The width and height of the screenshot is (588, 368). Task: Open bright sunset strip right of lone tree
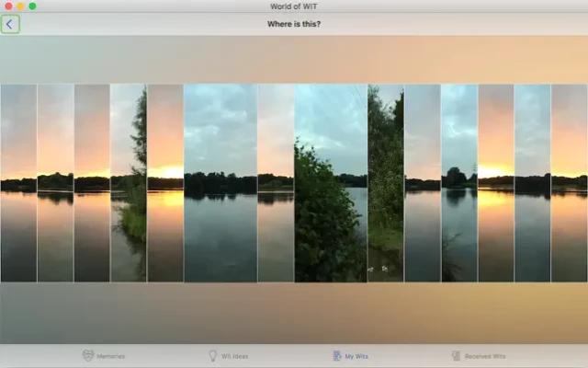[496, 183]
